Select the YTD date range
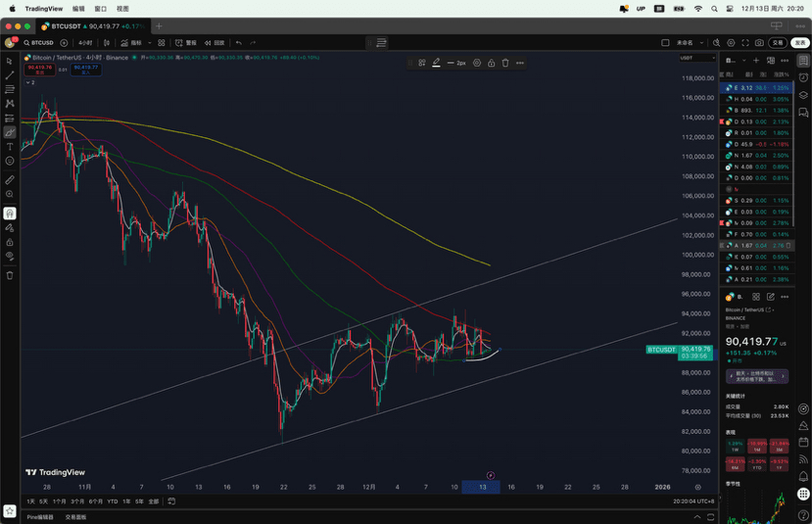The image size is (812, 524). pos(112,501)
